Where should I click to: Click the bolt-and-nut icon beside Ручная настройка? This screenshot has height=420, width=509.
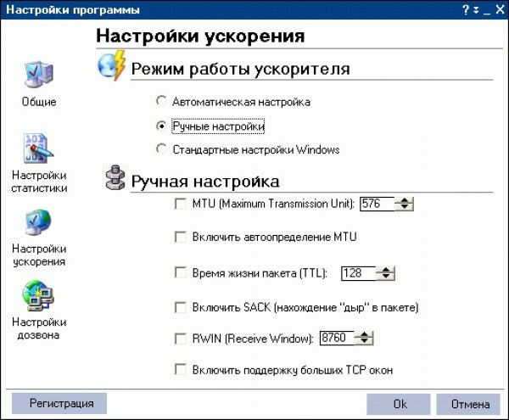pos(115,177)
